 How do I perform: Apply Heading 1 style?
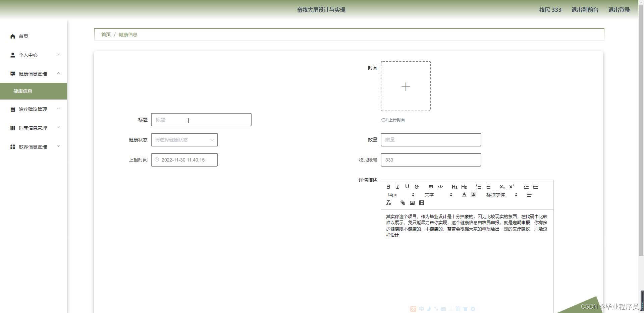click(x=454, y=187)
